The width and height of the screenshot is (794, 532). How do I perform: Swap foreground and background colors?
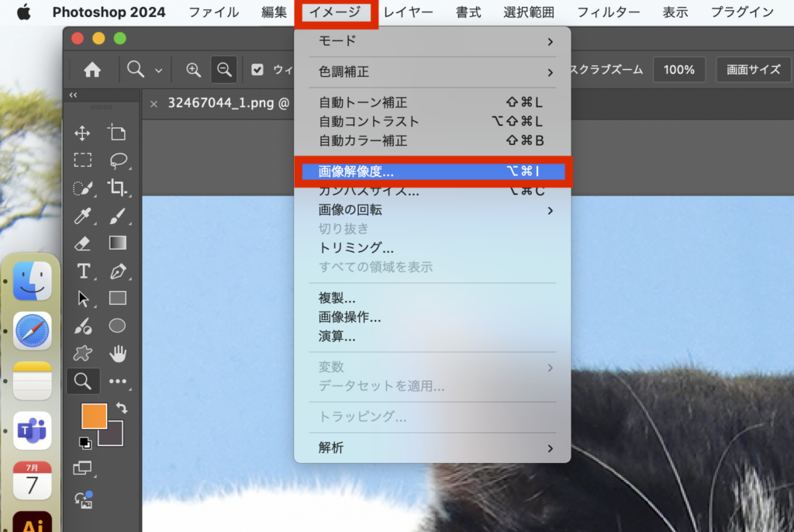pos(122,408)
